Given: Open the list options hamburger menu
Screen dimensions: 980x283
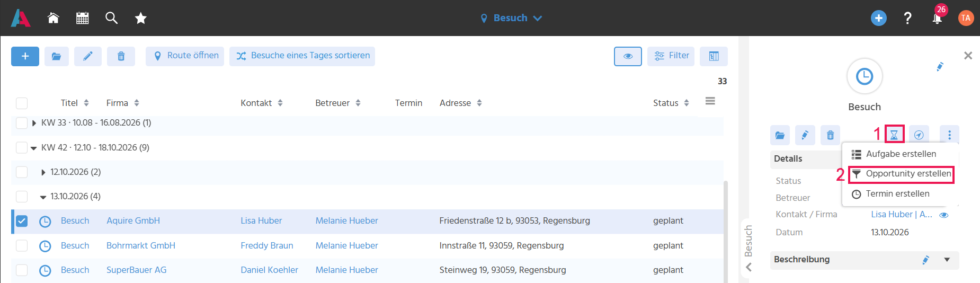Looking at the screenshot, I should pos(710,101).
